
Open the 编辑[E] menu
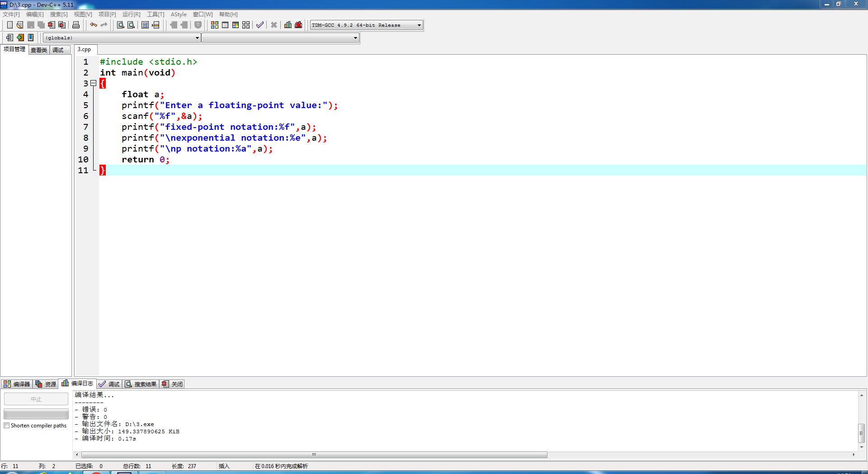tap(35, 14)
